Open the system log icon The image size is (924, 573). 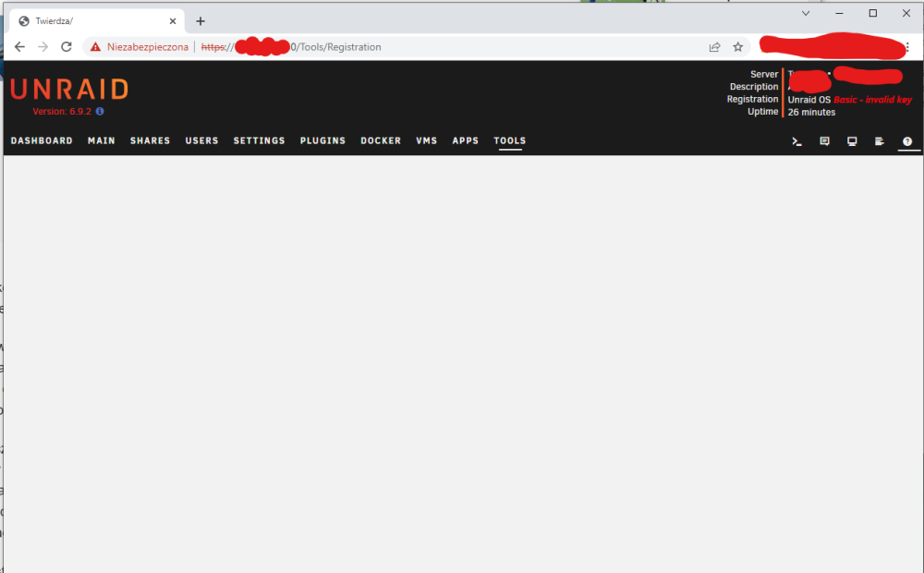[x=880, y=141]
